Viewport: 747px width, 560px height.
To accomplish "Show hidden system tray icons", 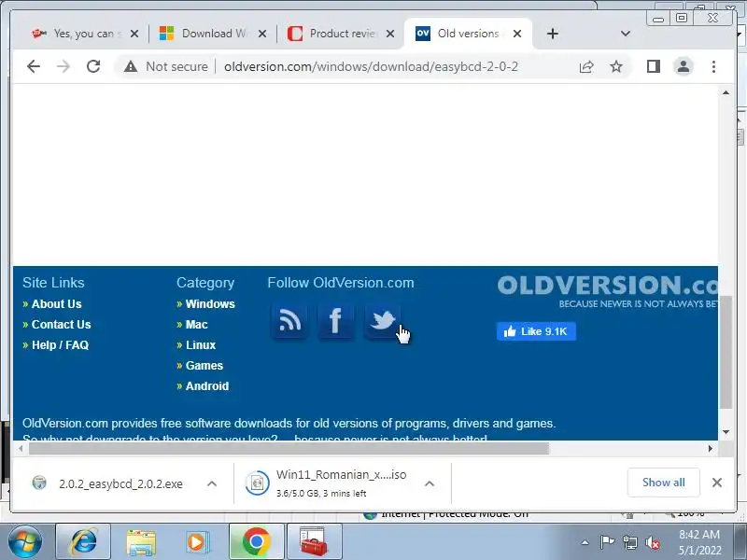I will 585,542.
